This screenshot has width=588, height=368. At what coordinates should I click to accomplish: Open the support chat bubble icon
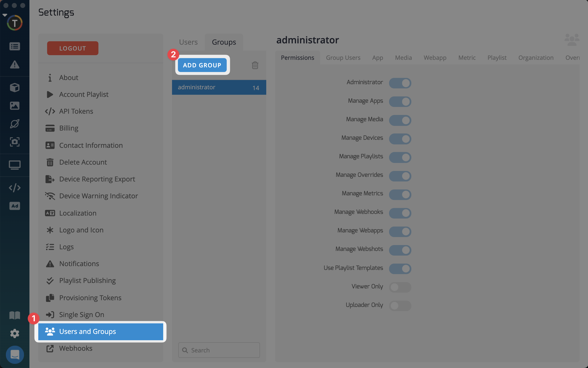click(x=15, y=354)
